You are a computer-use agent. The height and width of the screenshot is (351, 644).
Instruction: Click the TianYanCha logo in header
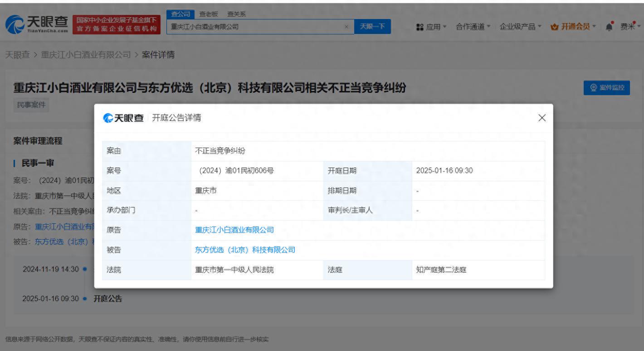click(36, 25)
